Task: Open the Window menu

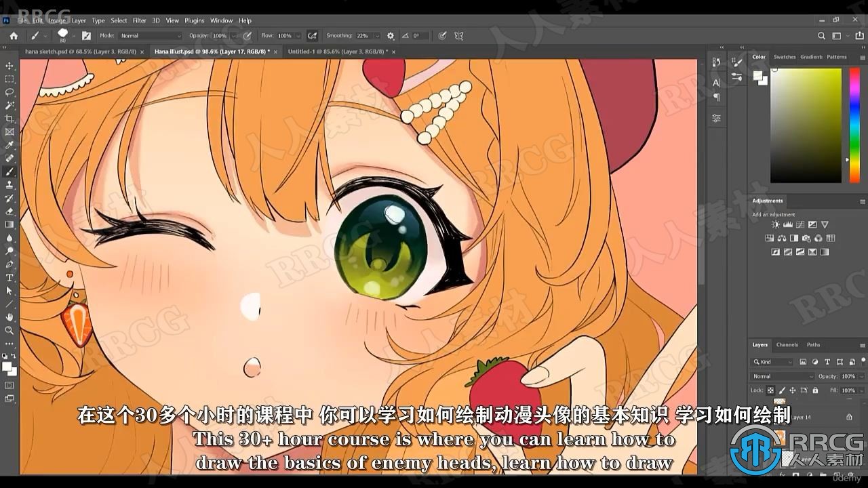Action: (221, 20)
